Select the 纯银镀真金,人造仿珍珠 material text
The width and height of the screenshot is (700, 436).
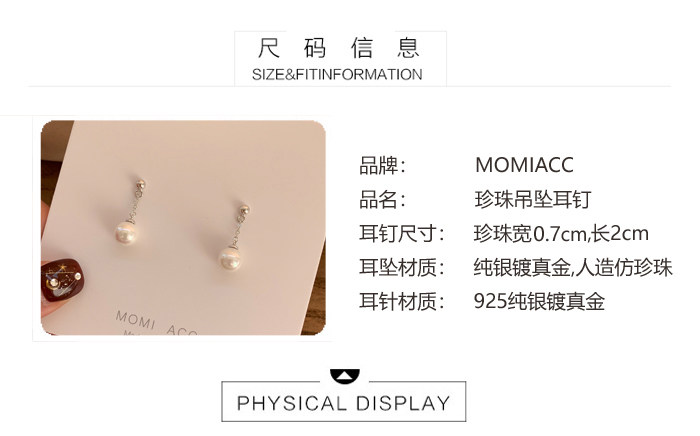(573, 267)
